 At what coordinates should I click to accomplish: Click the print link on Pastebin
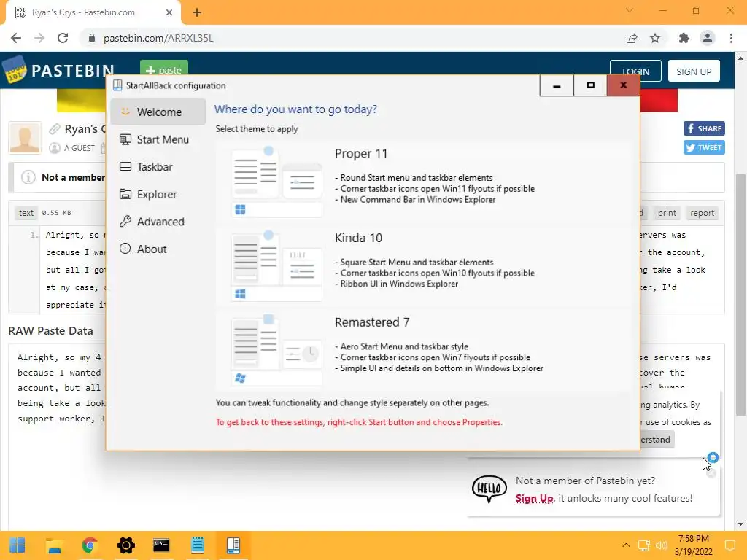click(667, 213)
